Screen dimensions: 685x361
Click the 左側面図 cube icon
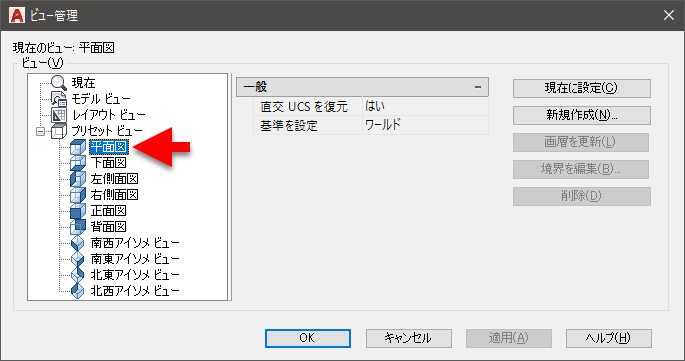(78, 179)
